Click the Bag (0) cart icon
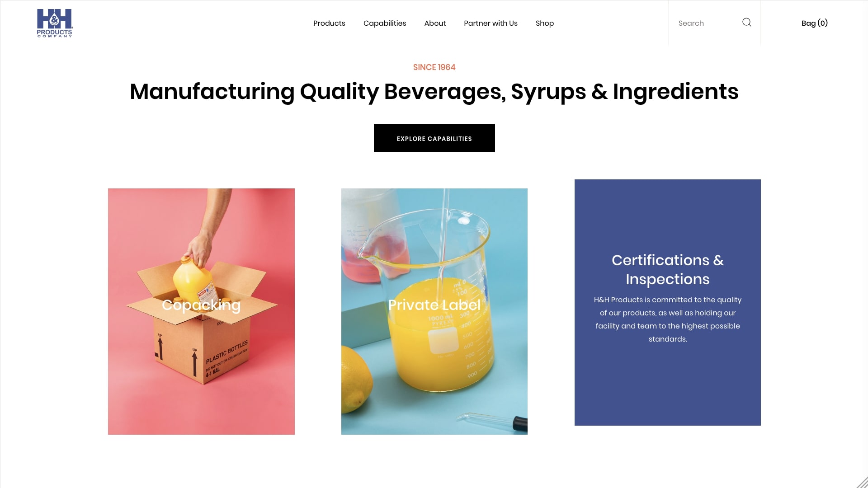This screenshot has height=488, width=868. pos(814,23)
